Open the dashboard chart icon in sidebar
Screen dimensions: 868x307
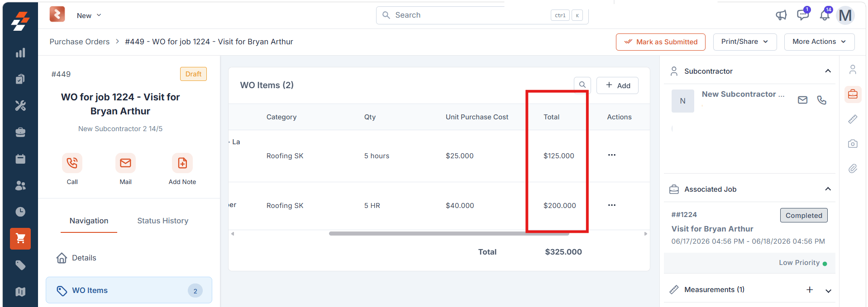20,53
